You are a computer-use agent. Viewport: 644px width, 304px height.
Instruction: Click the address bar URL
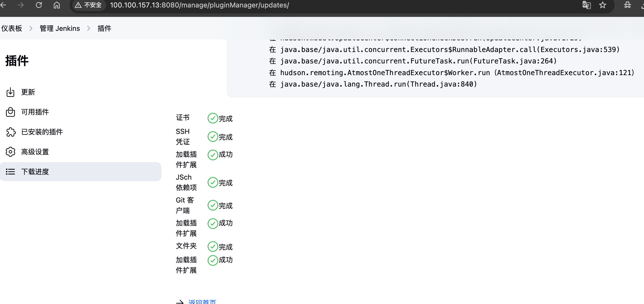point(199,5)
